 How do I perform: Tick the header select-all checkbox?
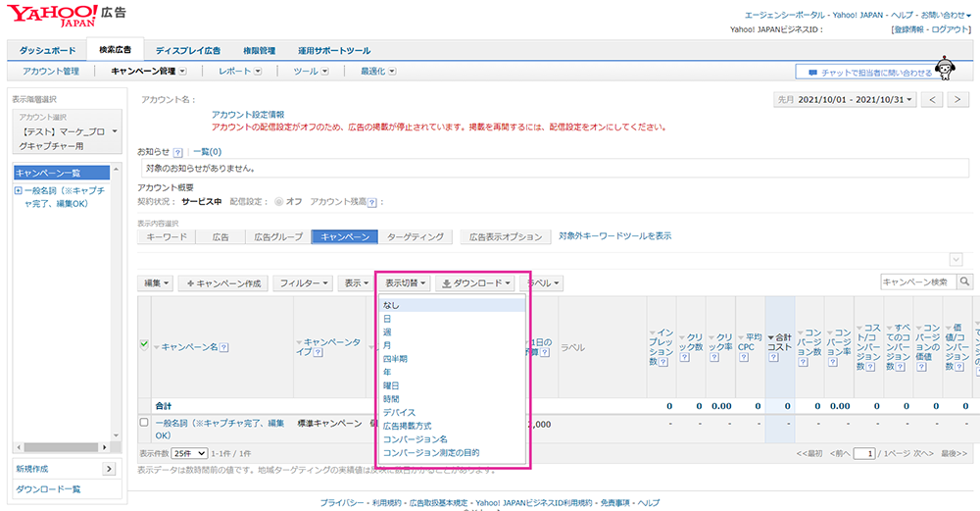(x=144, y=344)
